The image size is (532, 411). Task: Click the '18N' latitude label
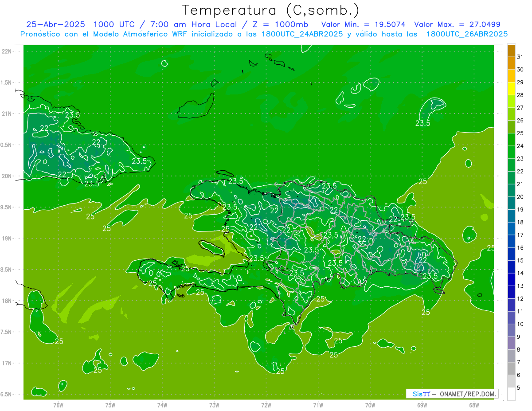(x=7, y=301)
